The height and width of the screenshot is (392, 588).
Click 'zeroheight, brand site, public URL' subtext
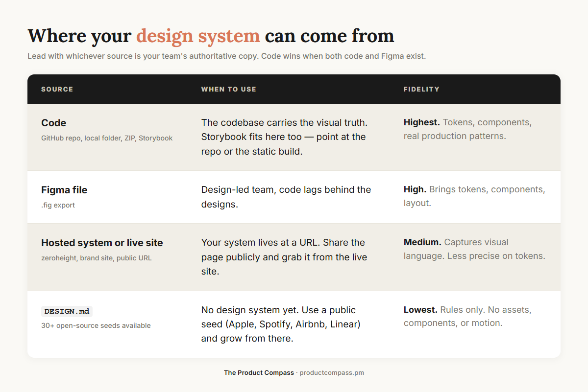pos(97,258)
